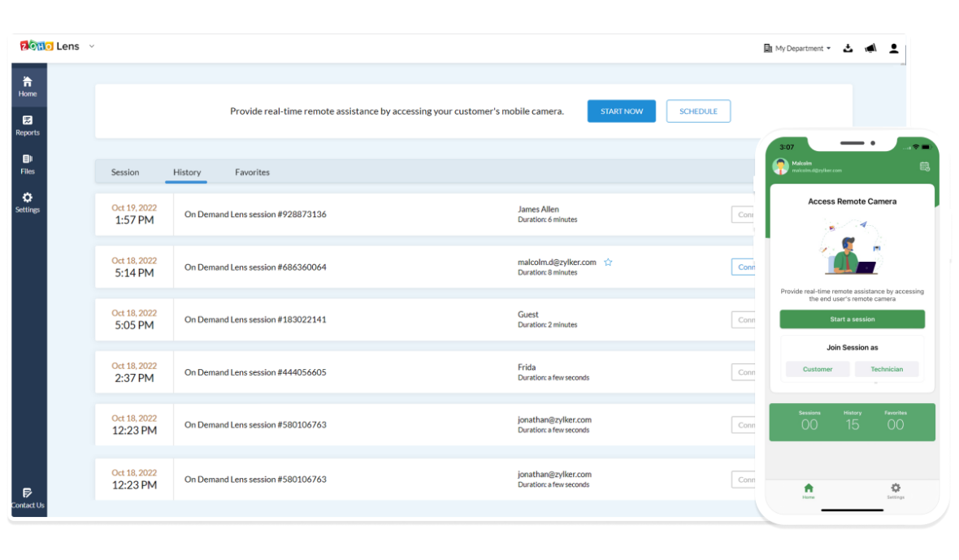
Task: Click the Oct 19, 2022 1:57 PM entry
Action: pyautogui.click(x=134, y=215)
